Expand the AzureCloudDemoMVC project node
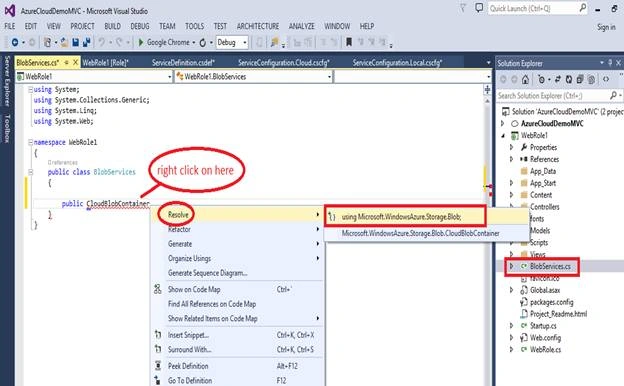 click(x=503, y=123)
